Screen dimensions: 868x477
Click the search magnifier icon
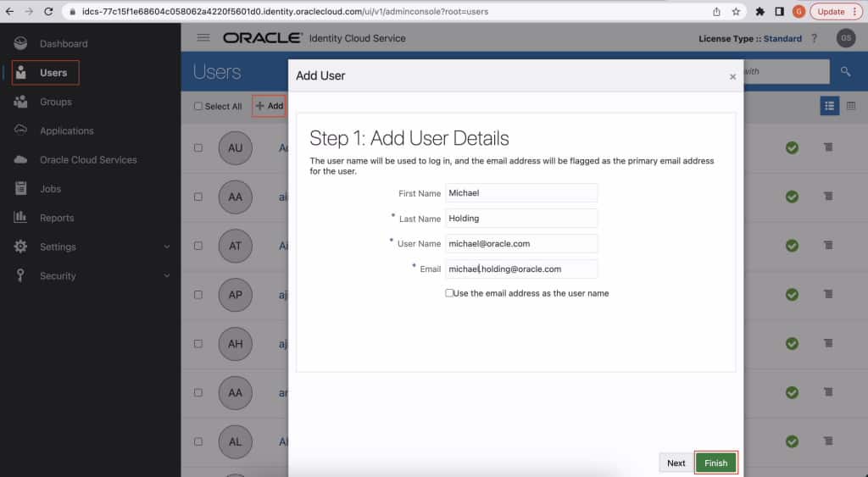(845, 71)
